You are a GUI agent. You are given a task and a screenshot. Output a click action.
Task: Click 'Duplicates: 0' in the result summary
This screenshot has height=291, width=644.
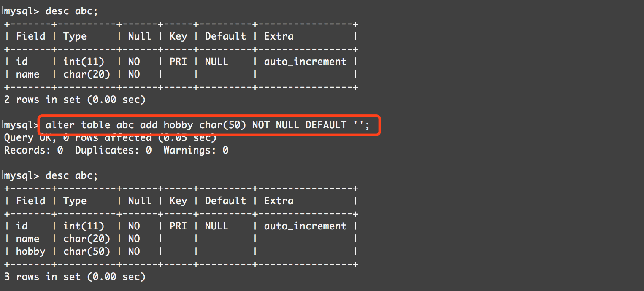tap(113, 150)
